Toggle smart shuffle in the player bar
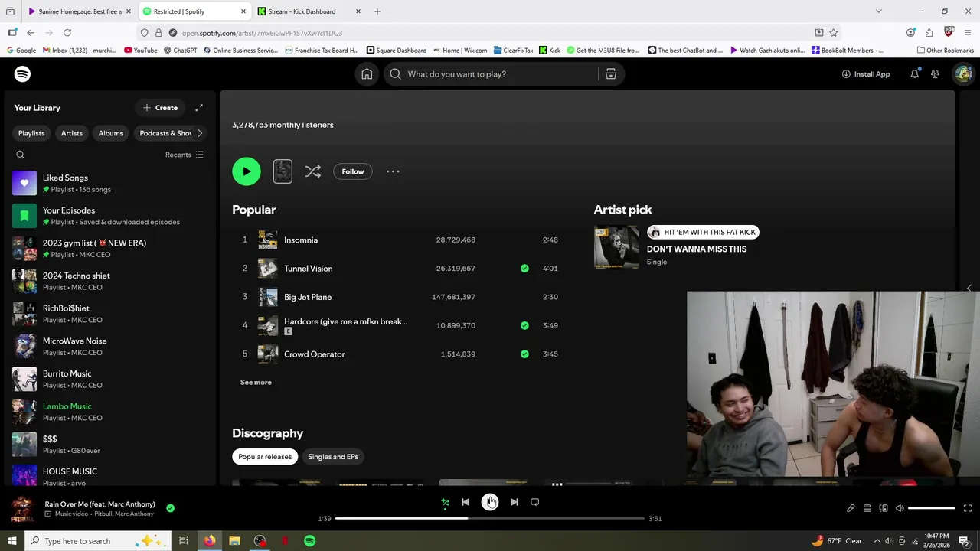The height and width of the screenshot is (551, 980). [445, 502]
